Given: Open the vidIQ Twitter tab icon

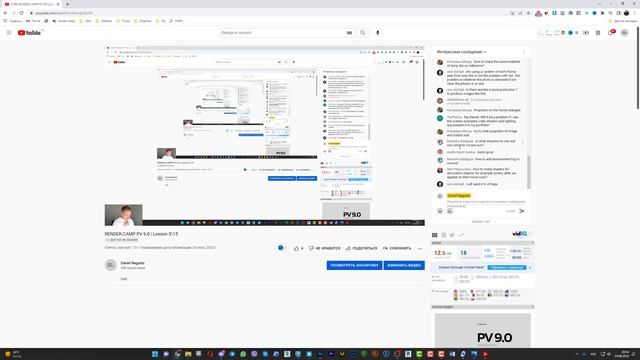Looking at the screenshot, I should pos(452,235).
